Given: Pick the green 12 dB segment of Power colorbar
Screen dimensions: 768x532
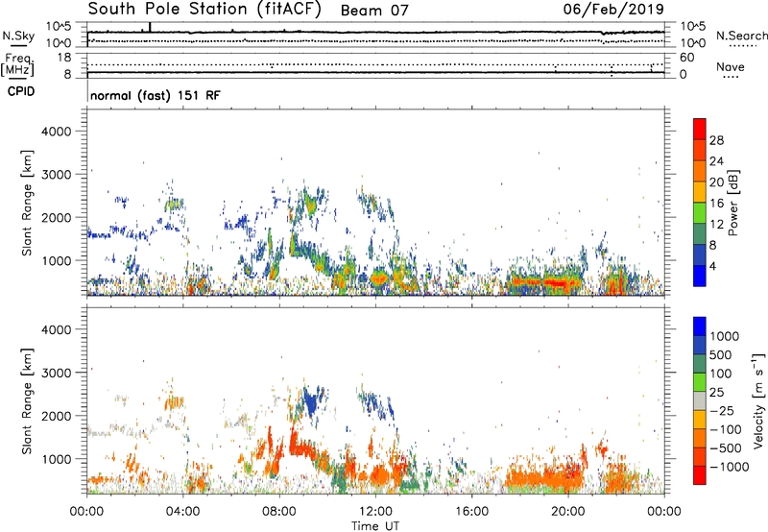Looking at the screenshot, I should coord(700,212).
